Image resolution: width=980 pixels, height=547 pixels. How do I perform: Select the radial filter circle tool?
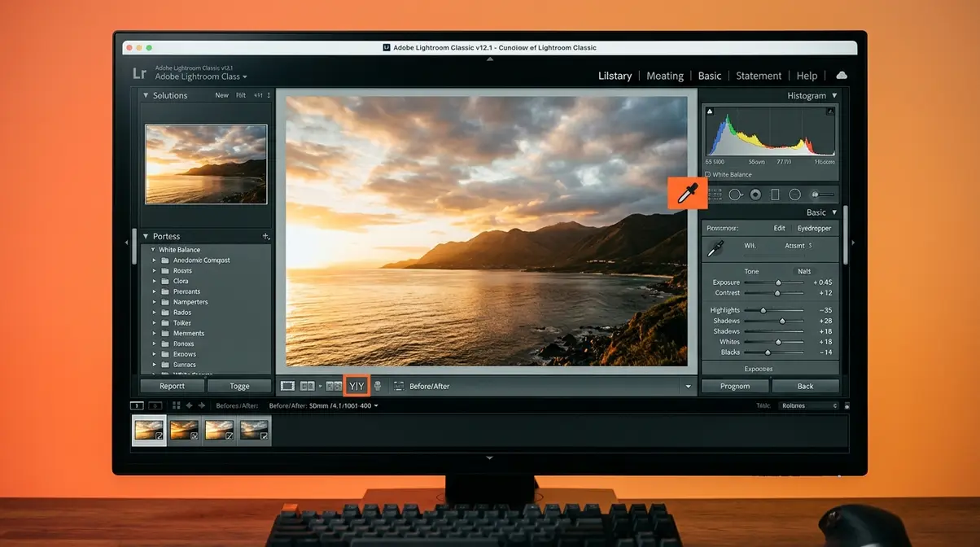[x=735, y=195]
